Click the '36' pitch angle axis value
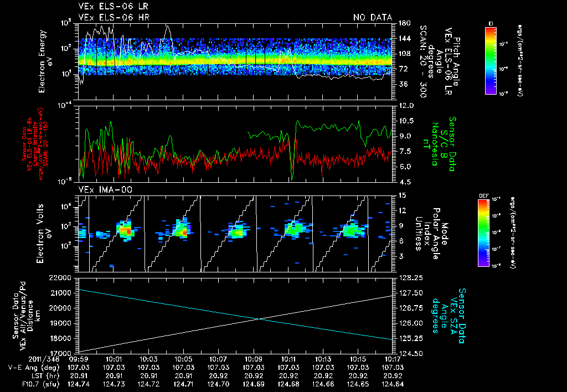Image resolution: width=567 pixels, height=392 pixels. [403, 84]
